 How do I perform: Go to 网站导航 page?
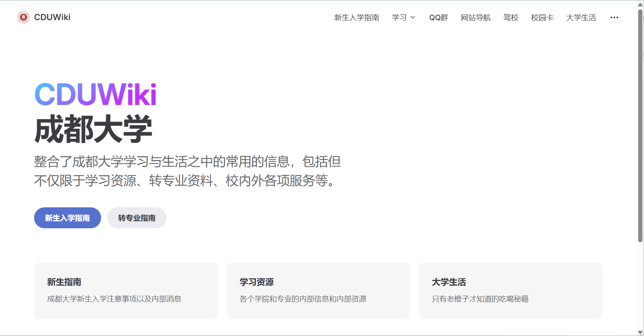(476, 17)
